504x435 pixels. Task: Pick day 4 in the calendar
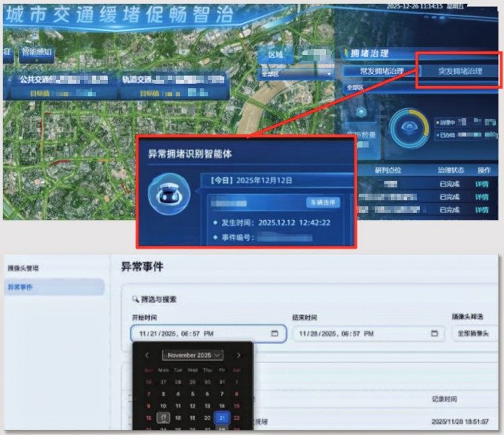pyautogui.click(x=178, y=394)
